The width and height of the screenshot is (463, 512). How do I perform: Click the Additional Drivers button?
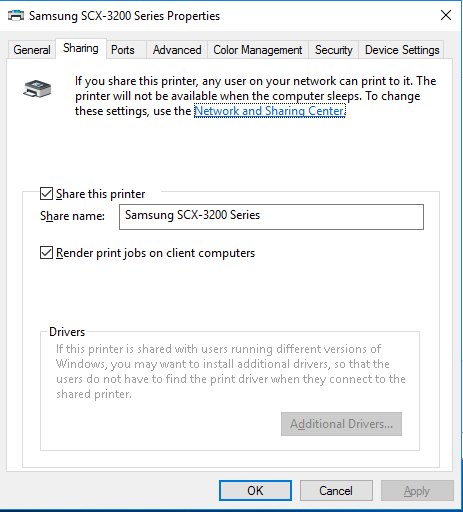[341, 424]
